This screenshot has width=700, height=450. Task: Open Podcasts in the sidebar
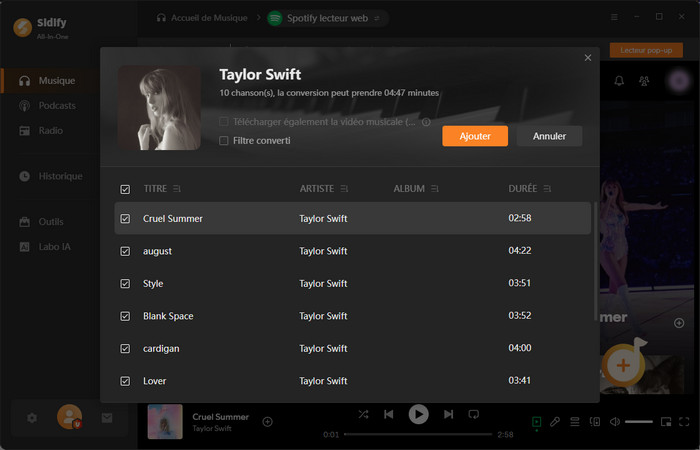click(56, 106)
